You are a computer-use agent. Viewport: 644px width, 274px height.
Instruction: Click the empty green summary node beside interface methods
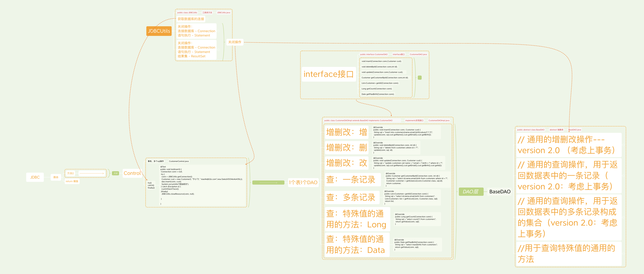(x=419, y=78)
